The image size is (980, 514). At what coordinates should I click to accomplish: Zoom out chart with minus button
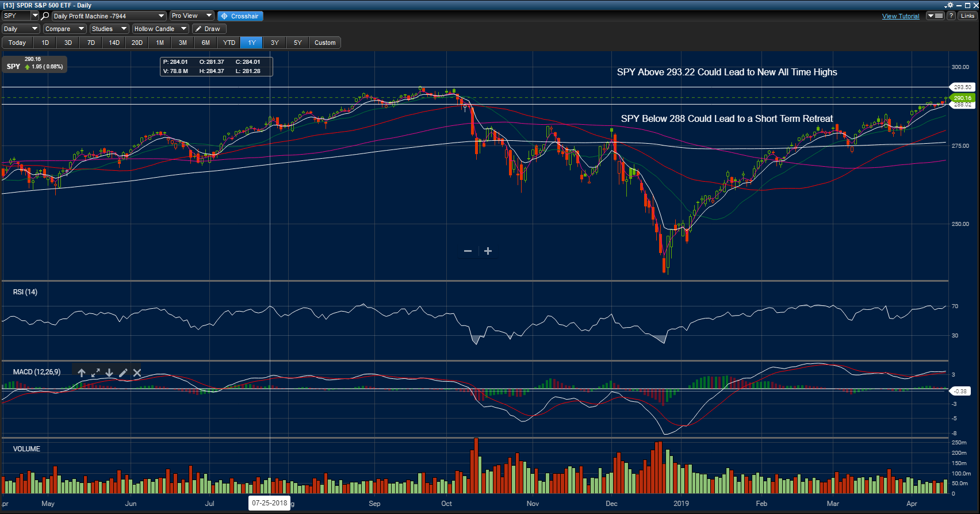tap(468, 251)
